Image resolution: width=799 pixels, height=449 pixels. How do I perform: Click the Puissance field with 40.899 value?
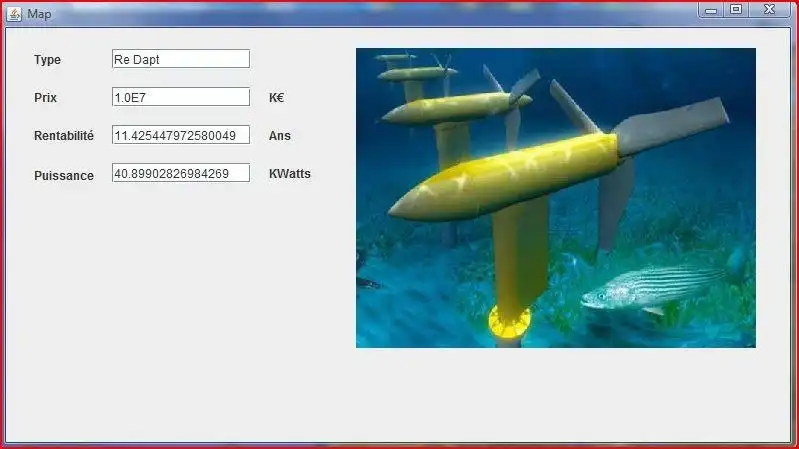181,173
